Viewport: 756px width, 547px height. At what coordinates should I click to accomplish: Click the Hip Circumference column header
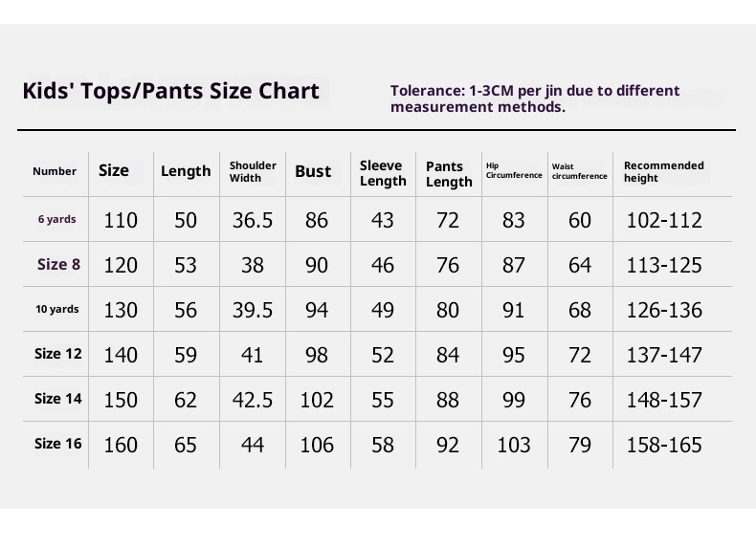pos(514,171)
